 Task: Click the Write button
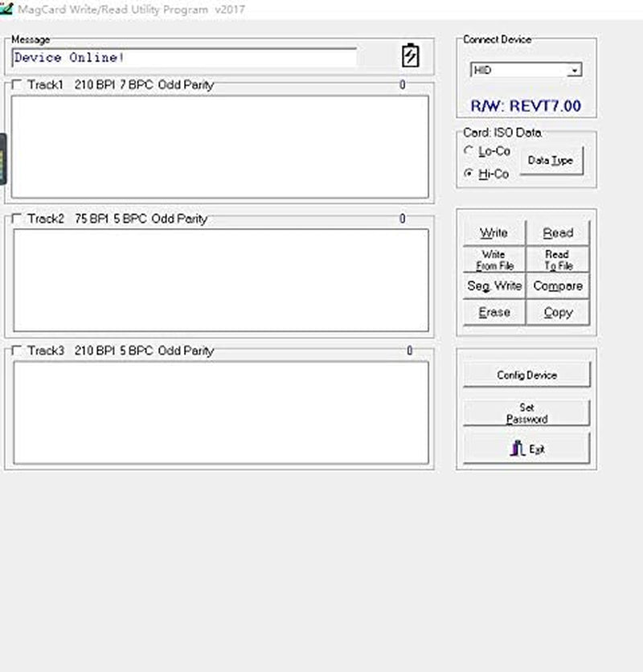[x=493, y=232]
